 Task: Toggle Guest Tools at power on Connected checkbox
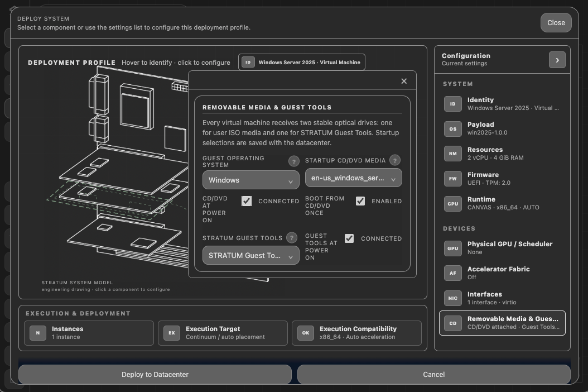(x=349, y=238)
